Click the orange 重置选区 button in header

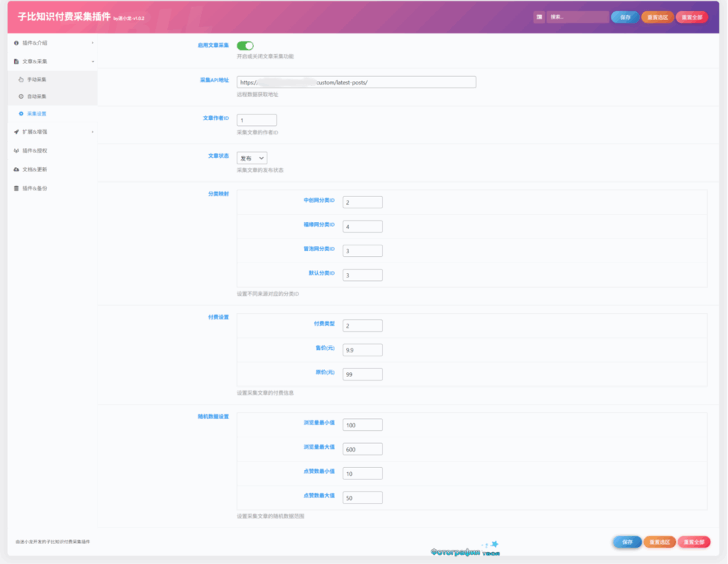tap(658, 17)
